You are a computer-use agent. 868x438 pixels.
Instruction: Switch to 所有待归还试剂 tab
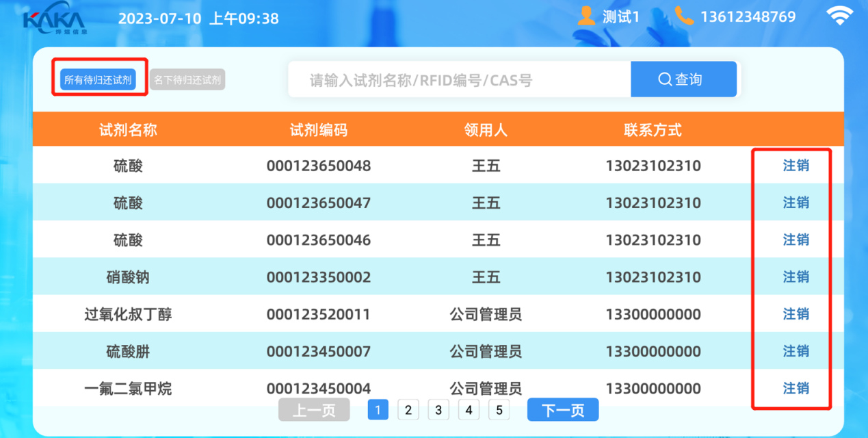[x=98, y=80]
